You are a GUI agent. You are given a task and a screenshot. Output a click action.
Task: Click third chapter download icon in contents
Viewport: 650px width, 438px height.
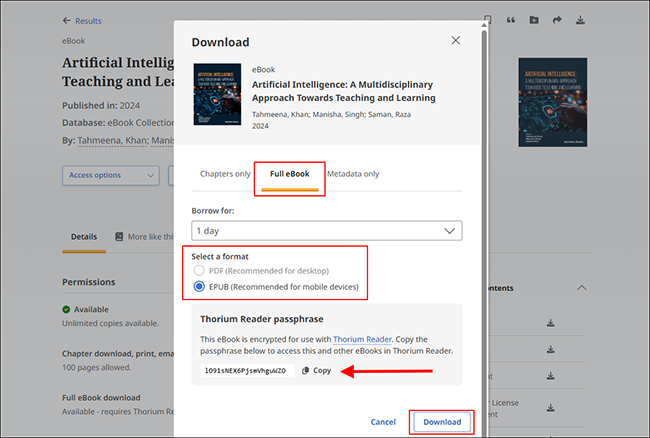point(551,376)
